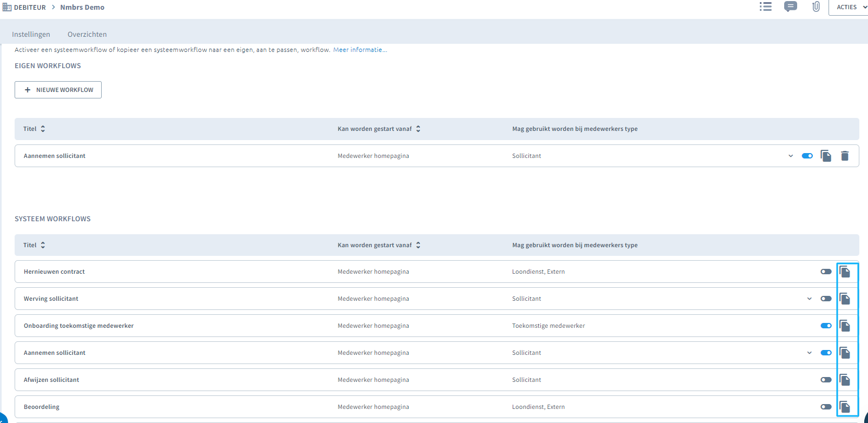Deactivate the system Aannemen sollicitant toggle
Image resolution: width=868 pixels, height=423 pixels.
tap(826, 353)
